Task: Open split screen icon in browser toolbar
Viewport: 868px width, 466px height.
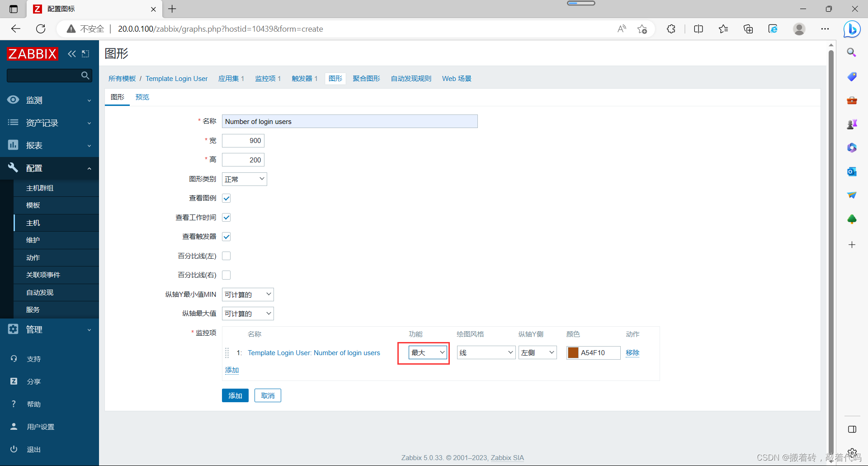Action: pyautogui.click(x=698, y=29)
